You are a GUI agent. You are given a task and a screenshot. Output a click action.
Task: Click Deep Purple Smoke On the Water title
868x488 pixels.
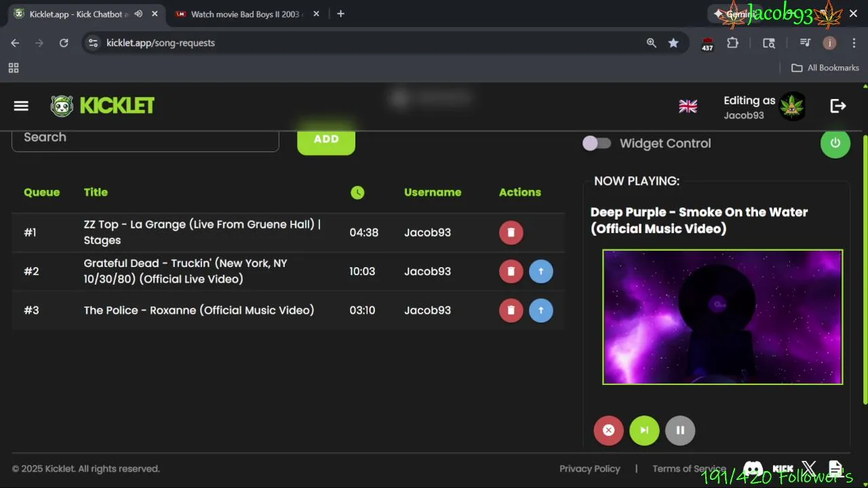pyautogui.click(x=699, y=220)
